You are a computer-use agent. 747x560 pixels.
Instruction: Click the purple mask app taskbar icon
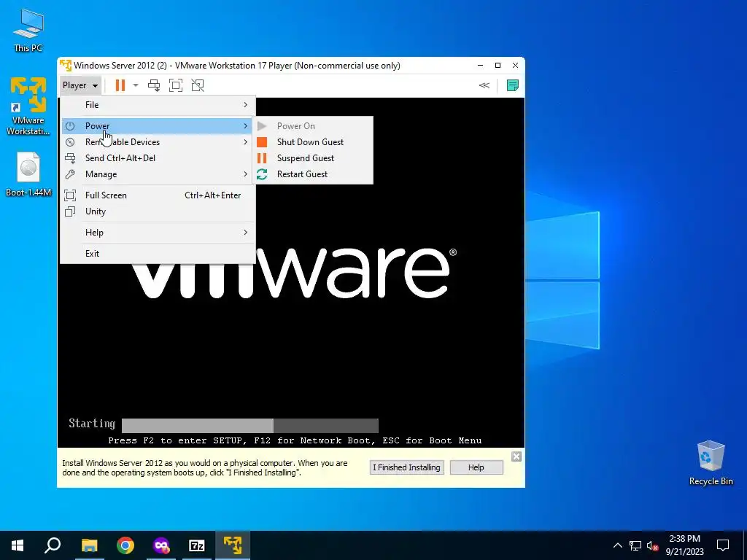pyautogui.click(x=161, y=545)
